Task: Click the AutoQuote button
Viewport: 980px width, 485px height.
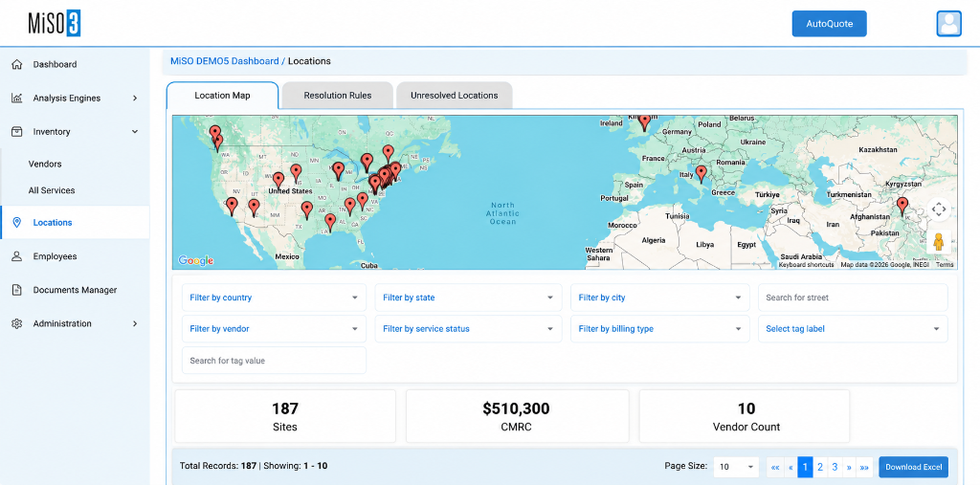Action: tap(830, 24)
